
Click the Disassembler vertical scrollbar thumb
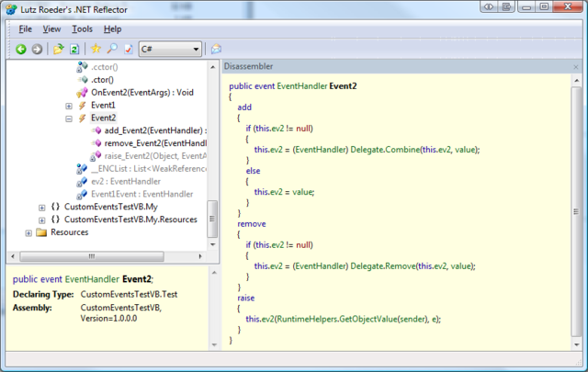[576, 212]
